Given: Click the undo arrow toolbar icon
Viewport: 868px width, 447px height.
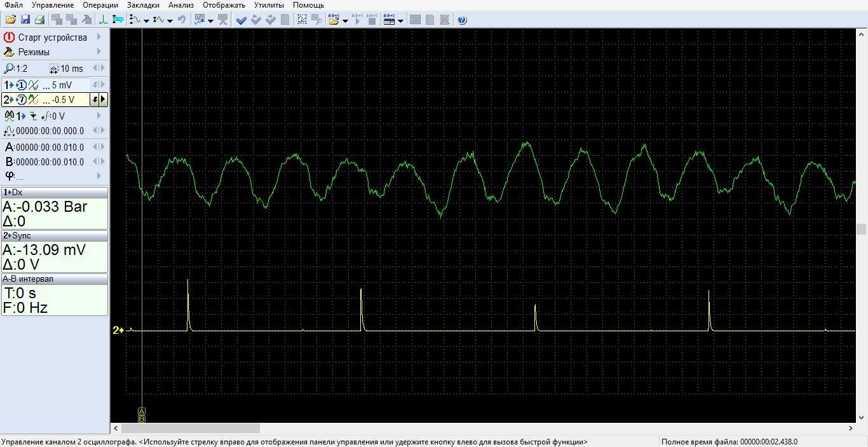Looking at the screenshot, I should [x=182, y=20].
